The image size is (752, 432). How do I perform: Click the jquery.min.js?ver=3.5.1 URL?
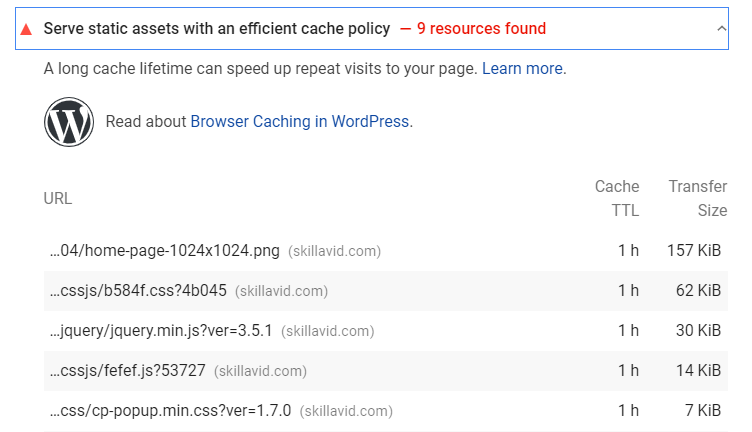(161, 331)
